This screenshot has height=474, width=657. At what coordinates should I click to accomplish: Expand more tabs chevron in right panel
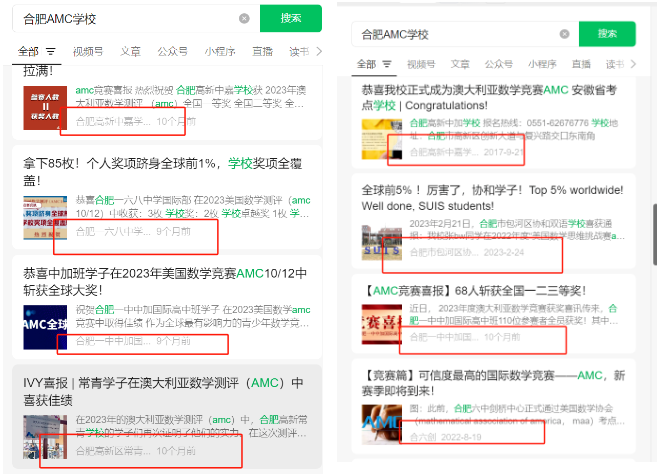point(633,64)
